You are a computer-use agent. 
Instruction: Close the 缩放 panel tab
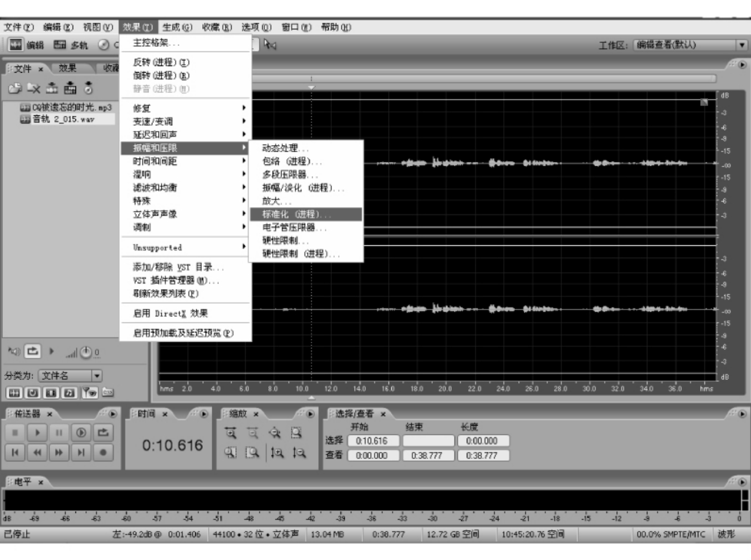(256, 414)
